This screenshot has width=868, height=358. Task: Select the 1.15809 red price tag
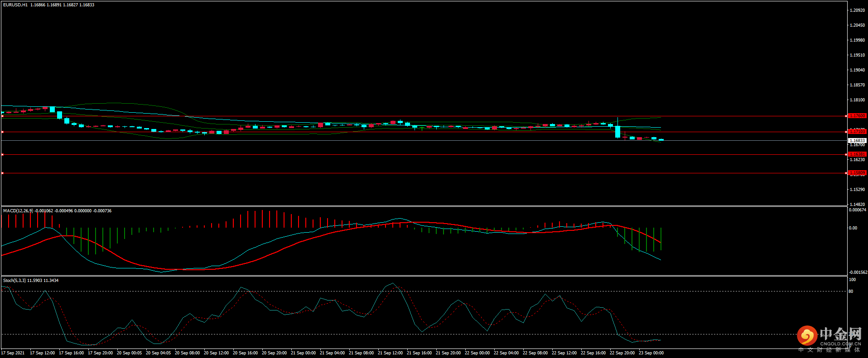pyautogui.click(x=857, y=173)
